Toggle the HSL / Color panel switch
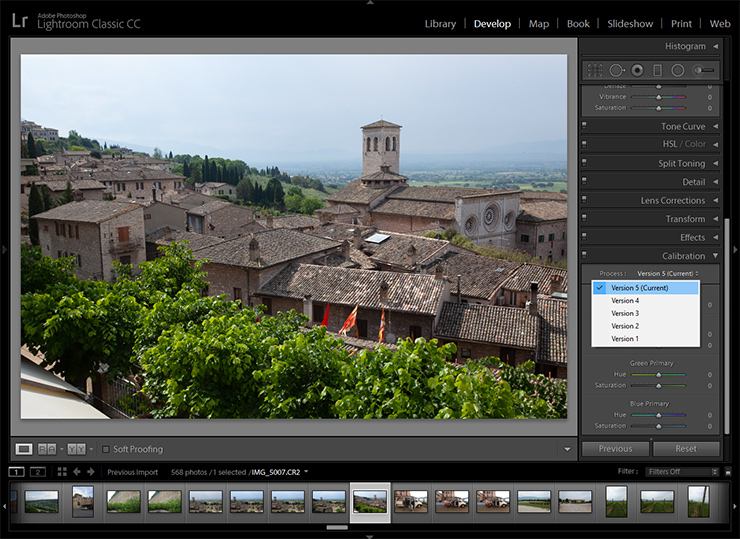740x539 pixels. point(584,144)
